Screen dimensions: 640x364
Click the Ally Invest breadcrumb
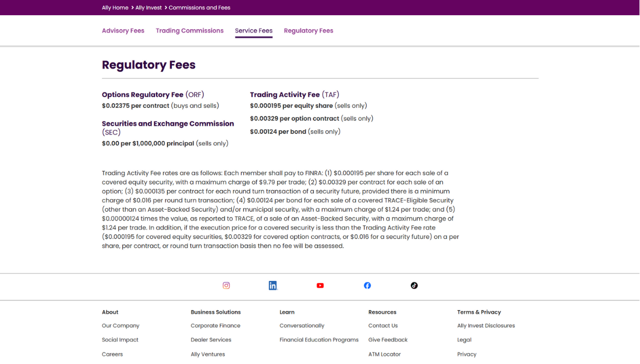[x=149, y=7]
